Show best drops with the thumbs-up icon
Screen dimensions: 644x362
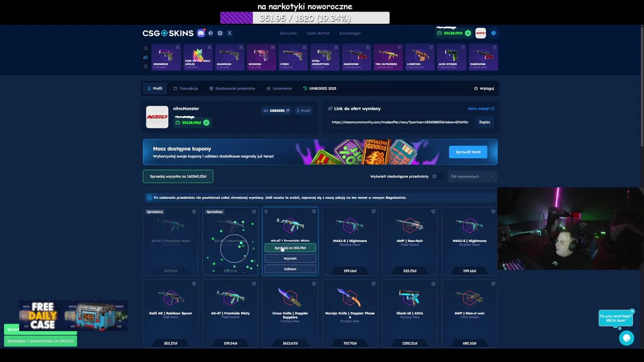pos(145,57)
